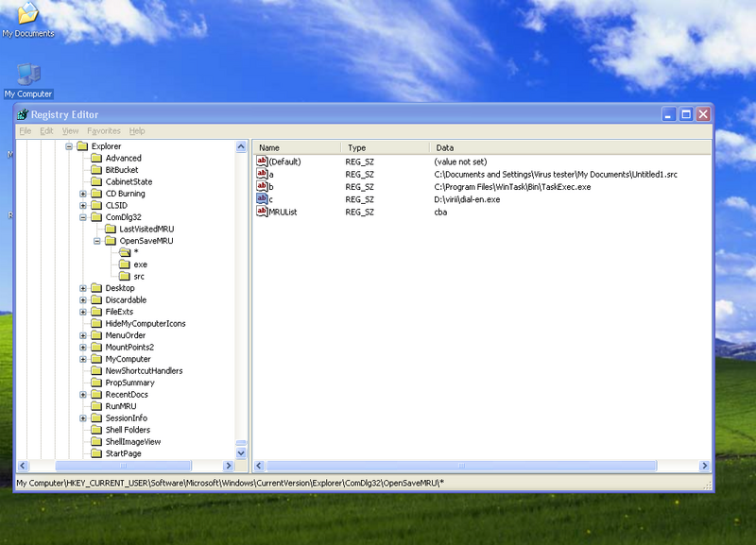Open the Favorites menu

(x=104, y=130)
